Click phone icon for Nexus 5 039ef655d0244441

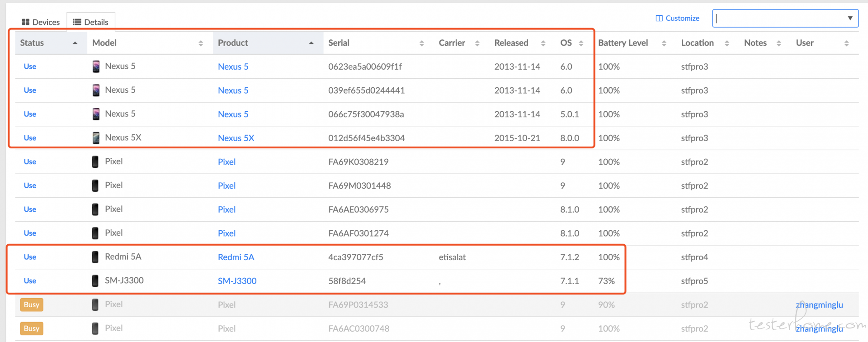96,90
